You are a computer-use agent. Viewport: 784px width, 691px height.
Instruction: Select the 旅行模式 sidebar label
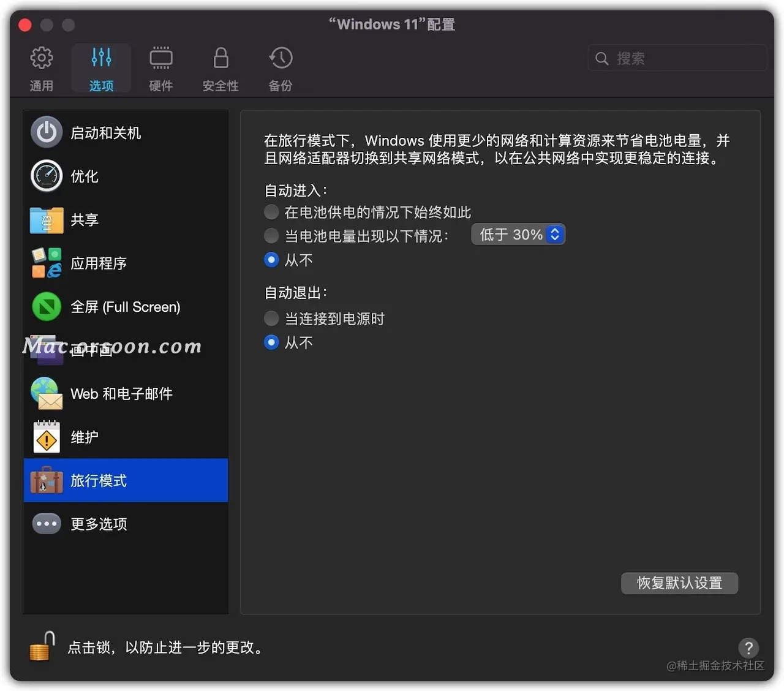pyautogui.click(x=99, y=481)
